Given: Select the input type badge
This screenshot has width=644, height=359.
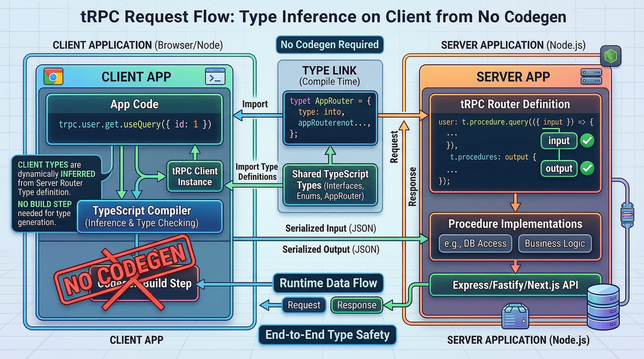Looking at the screenshot, I should pos(559,141).
